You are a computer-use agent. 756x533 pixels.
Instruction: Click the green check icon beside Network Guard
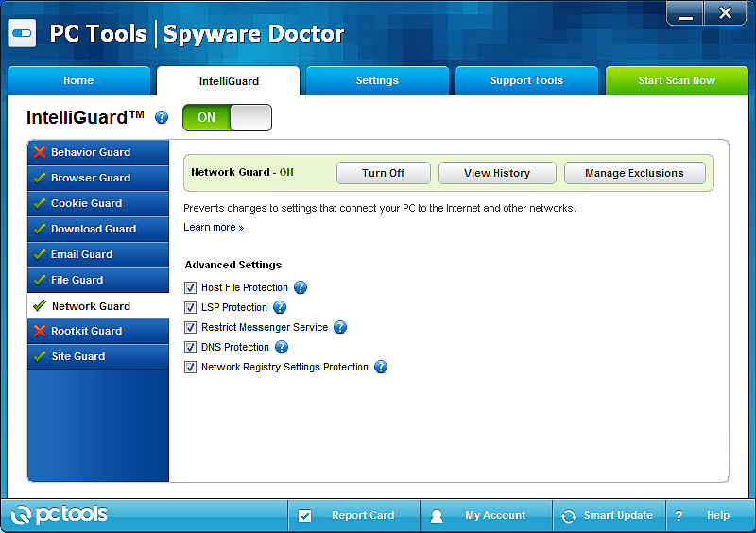point(40,306)
